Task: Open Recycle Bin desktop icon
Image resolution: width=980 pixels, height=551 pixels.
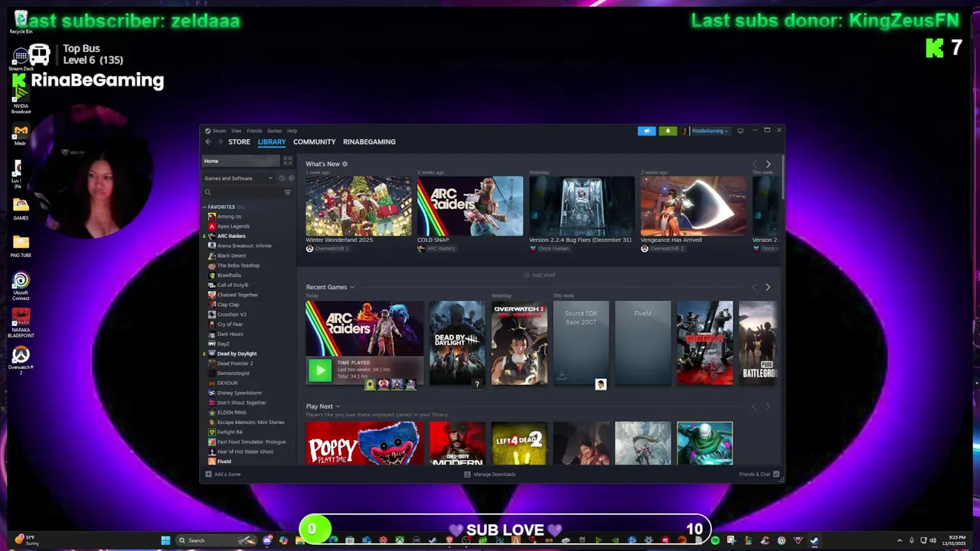Action: pyautogui.click(x=21, y=21)
